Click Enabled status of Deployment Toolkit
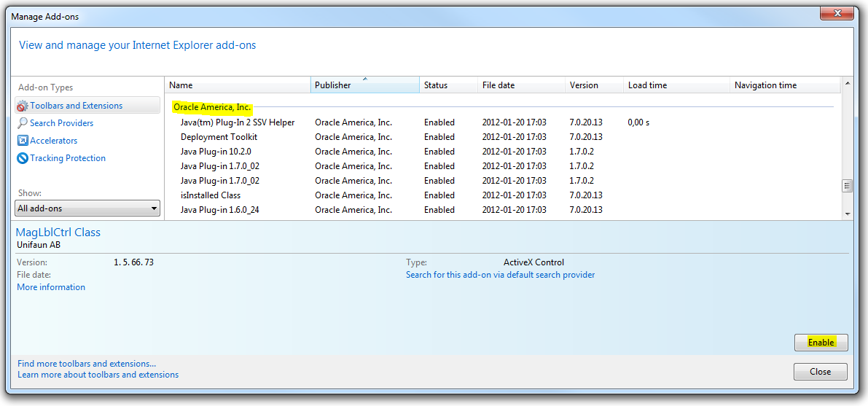This screenshot has width=868, height=406. coord(439,137)
